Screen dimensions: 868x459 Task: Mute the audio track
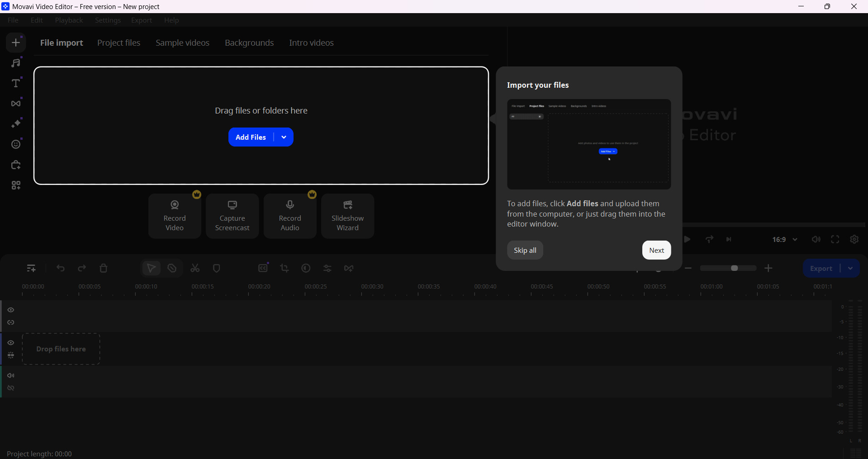[x=11, y=376]
